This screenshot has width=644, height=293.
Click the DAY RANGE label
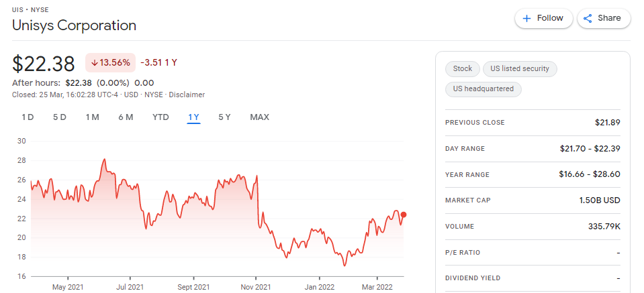465,149
